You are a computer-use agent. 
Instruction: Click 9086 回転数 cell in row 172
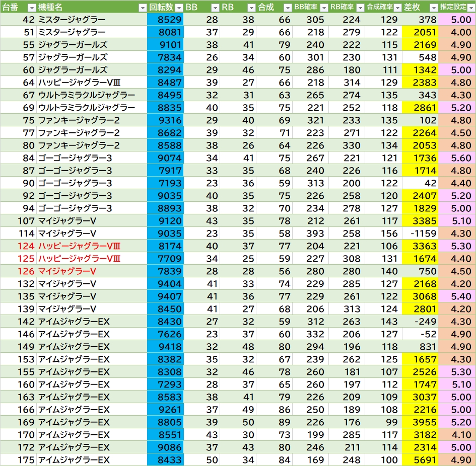coord(165,447)
